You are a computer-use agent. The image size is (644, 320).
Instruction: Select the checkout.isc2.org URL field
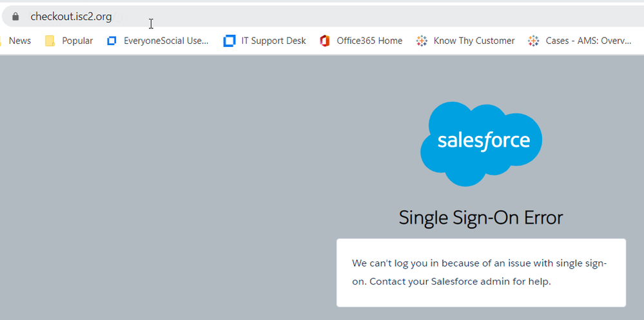(71, 17)
